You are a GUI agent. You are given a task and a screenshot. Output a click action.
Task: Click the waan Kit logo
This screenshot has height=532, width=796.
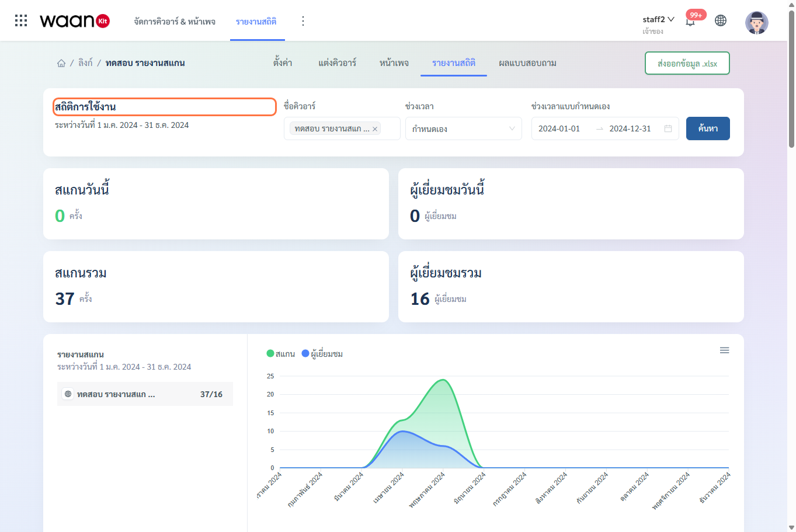(75, 21)
